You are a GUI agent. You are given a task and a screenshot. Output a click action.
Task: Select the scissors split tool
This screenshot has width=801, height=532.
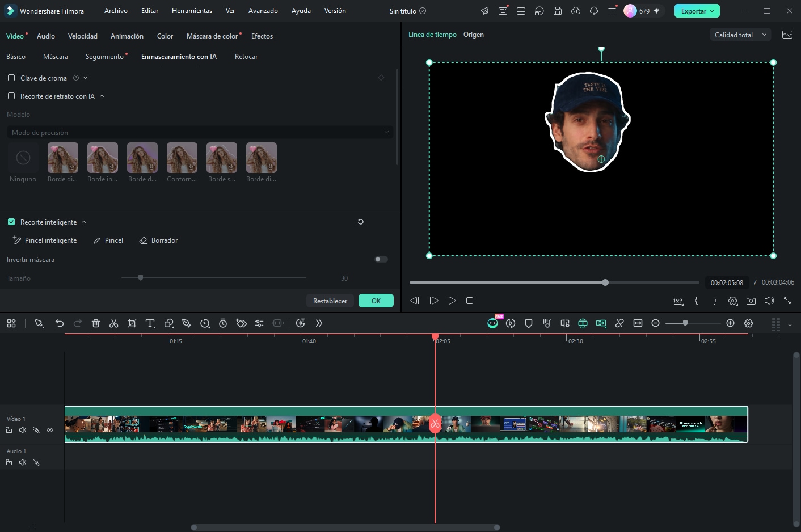[114, 323]
